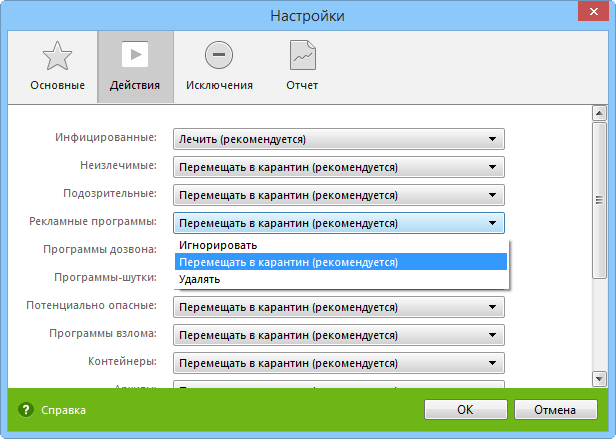Screen dimensions: 616x439
Task: Click the Программы взлома label
Action: tap(103, 334)
